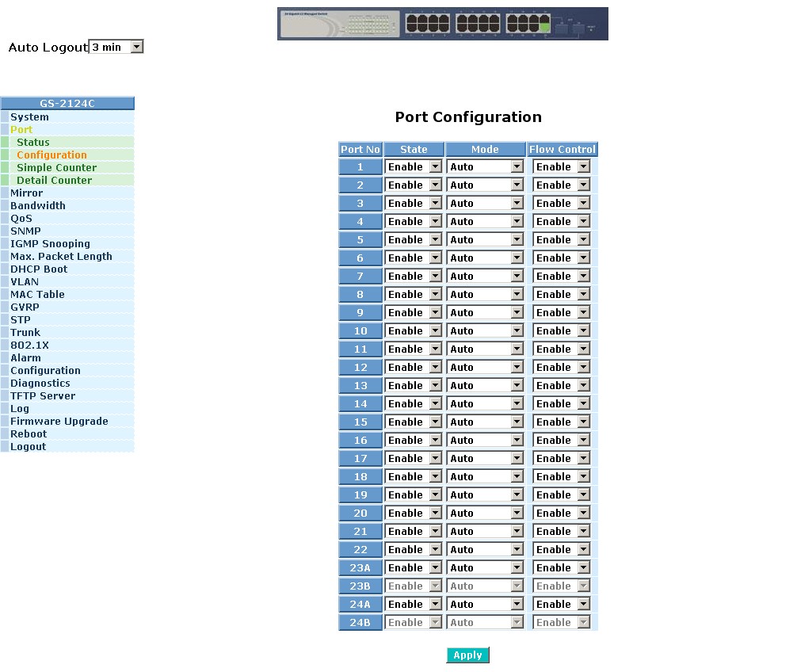This screenshot has height=672, width=797.
Task: Open the Detail Counter page
Action: coord(54,181)
